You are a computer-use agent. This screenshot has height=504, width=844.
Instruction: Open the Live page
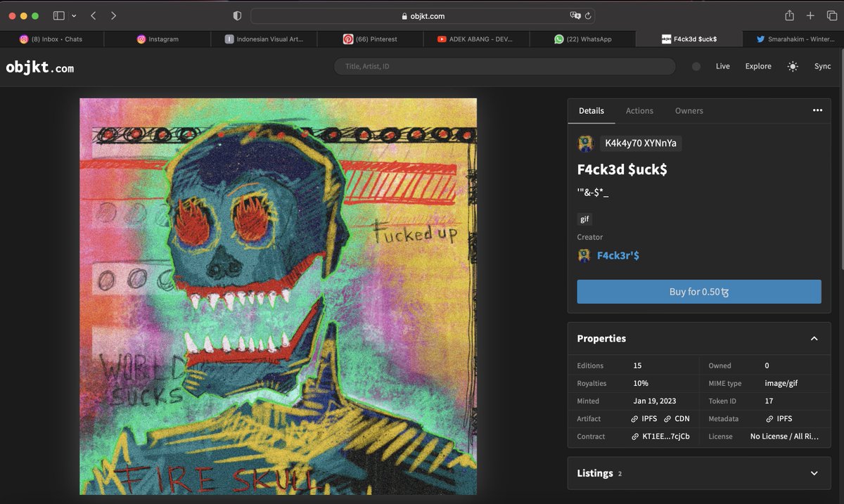[722, 65]
